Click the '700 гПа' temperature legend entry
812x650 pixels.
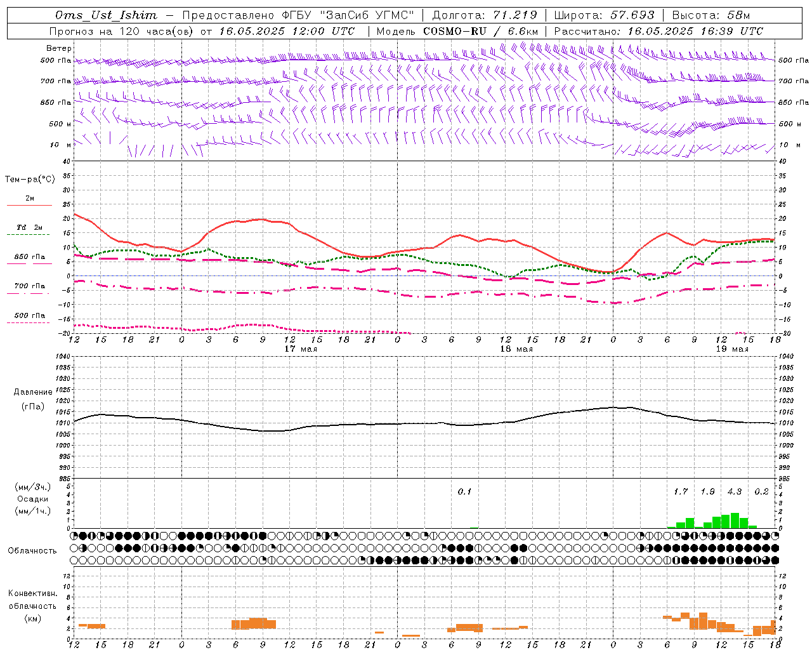point(30,286)
